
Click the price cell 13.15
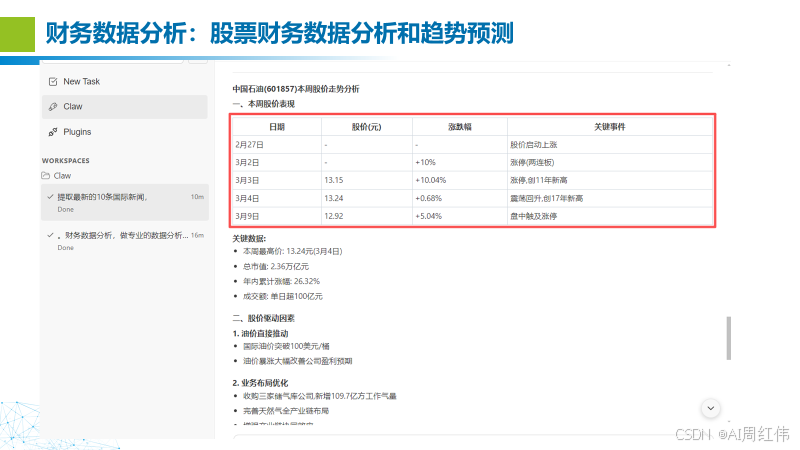tap(366, 181)
